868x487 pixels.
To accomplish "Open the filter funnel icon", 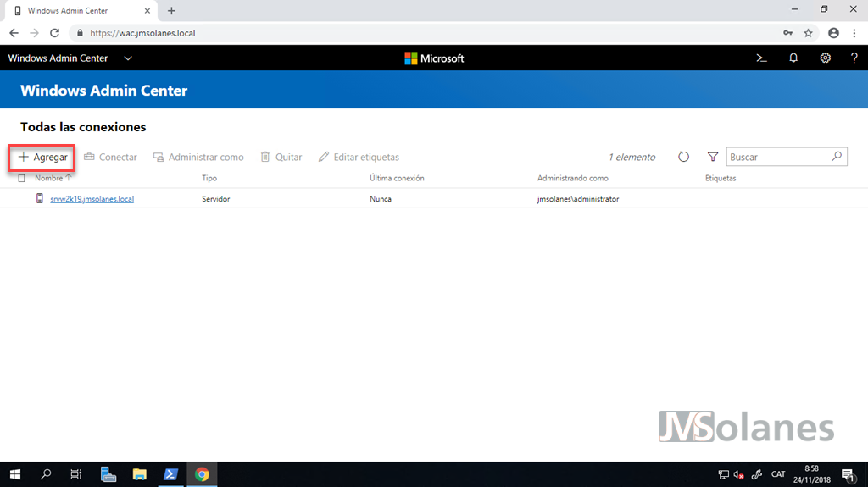I will click(713, 158).
